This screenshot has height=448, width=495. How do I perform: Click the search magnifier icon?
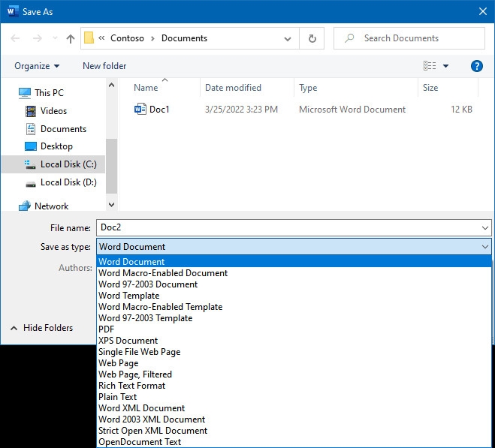pyautogui.click(x=349, y=38)
